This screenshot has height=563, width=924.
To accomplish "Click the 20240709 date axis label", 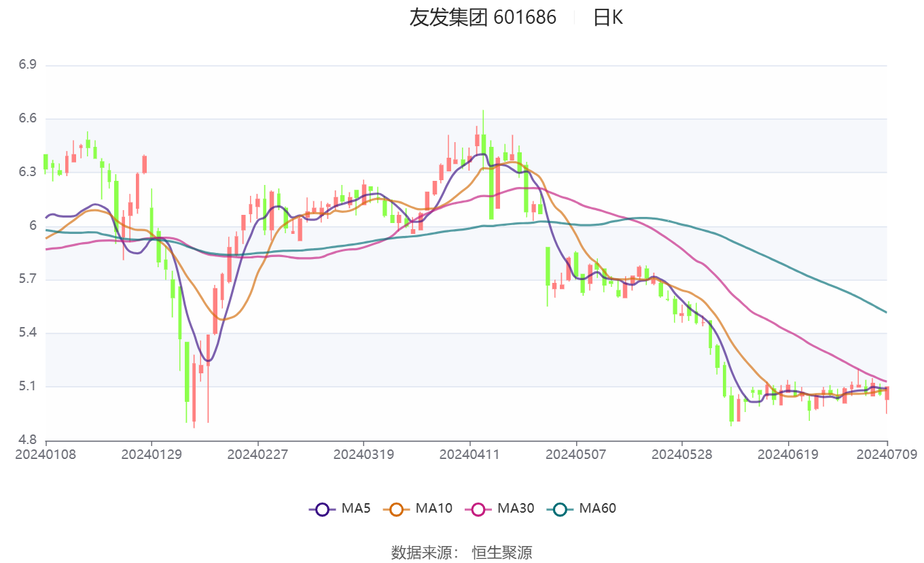I will [x=887, y=454].
